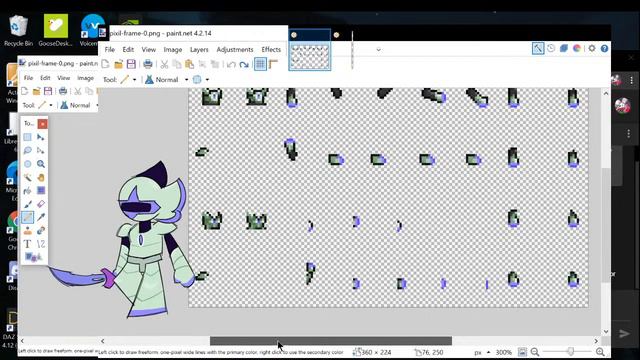
Task: Open the Effects menu
Action: [x=271, y=49]
